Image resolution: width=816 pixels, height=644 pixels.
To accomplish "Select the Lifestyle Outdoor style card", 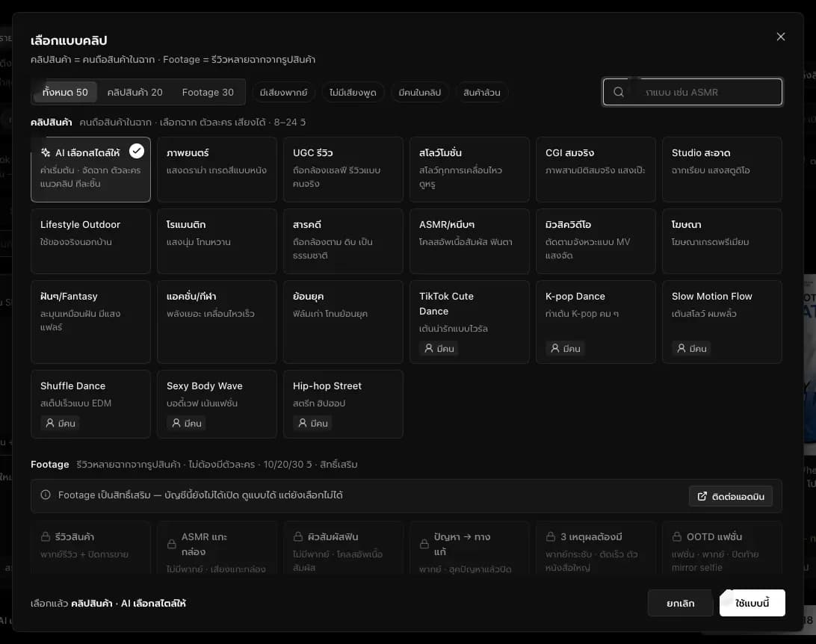I will pyautogui.click(x=90, y=241).
